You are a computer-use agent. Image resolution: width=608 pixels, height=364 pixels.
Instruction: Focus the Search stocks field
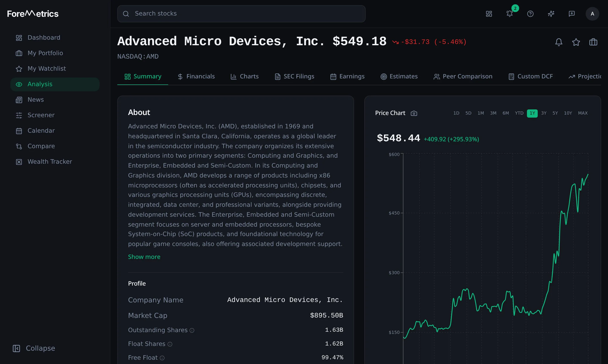[241, 14]
